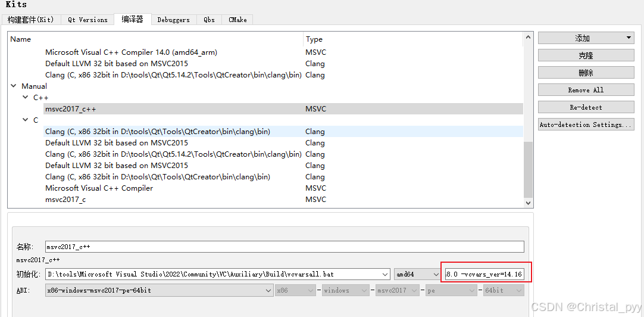Collapse the C++ compiler group
This screenshot has height=317, width=644.
[25, 98]
